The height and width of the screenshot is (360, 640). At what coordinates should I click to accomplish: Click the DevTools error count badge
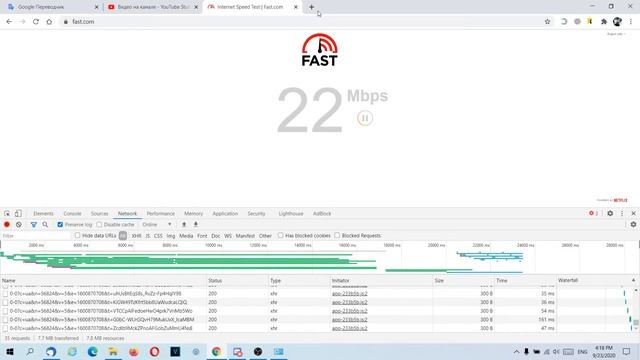[593, 213]
